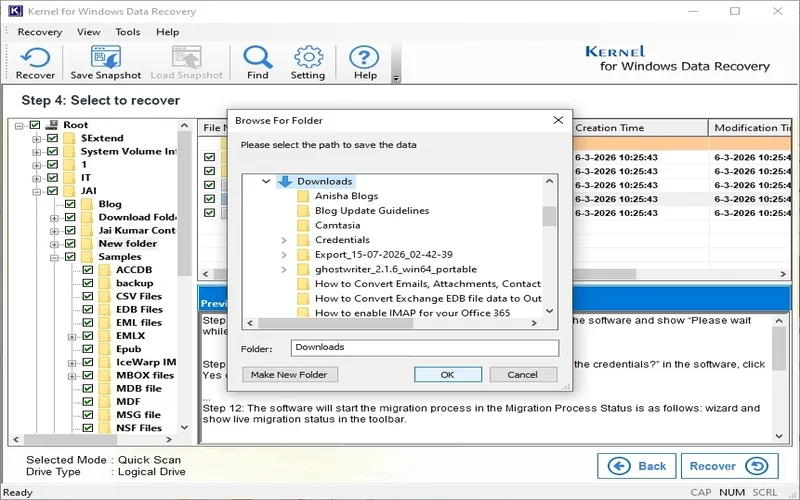Click the Modification Time column header
This screenshot has width=800, height=500.
(750, 128)
